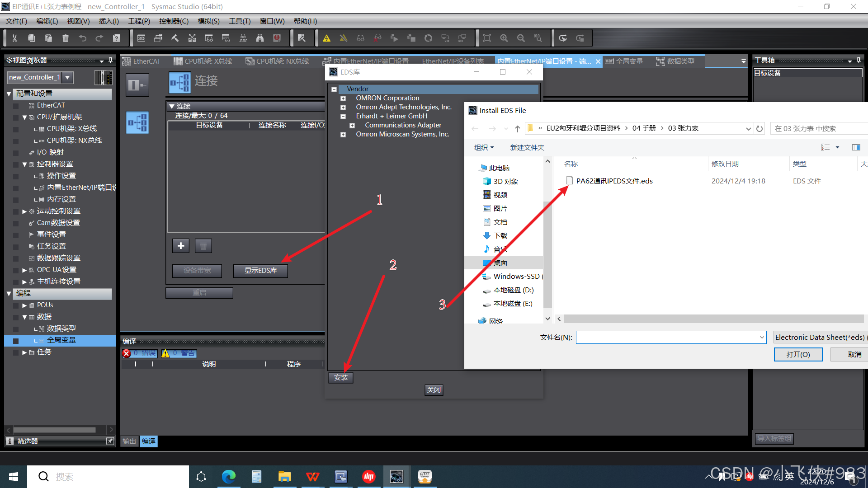Click the 显示EDS库 button
868x488 pixels.
pos(260,271)
